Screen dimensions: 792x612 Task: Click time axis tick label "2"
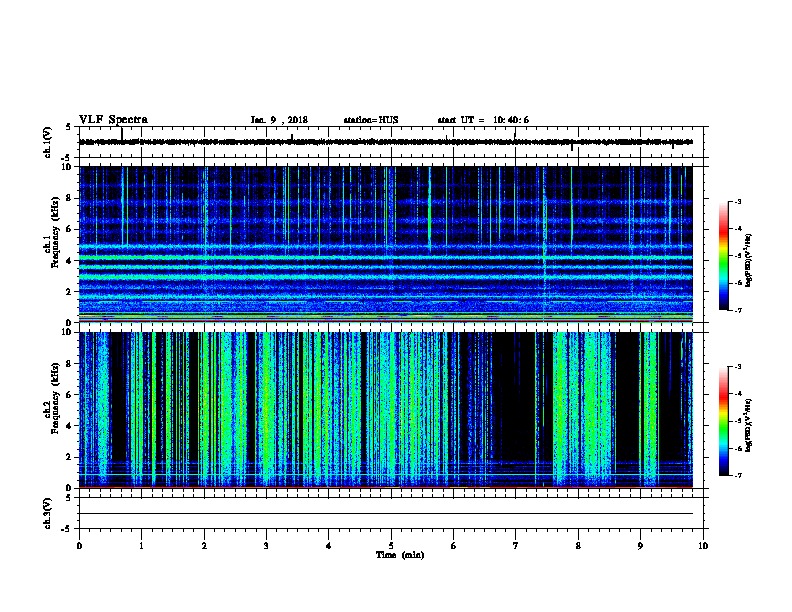[204, 546]
